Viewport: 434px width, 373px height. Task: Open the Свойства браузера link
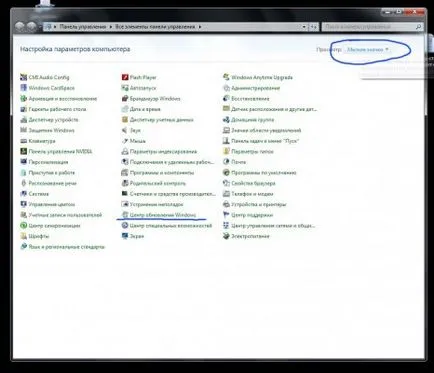click(x=253, y=183)
